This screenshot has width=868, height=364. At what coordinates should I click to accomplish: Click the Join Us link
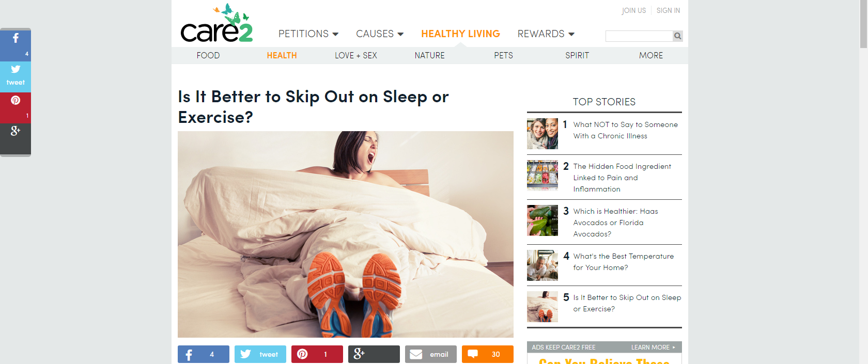634,10
